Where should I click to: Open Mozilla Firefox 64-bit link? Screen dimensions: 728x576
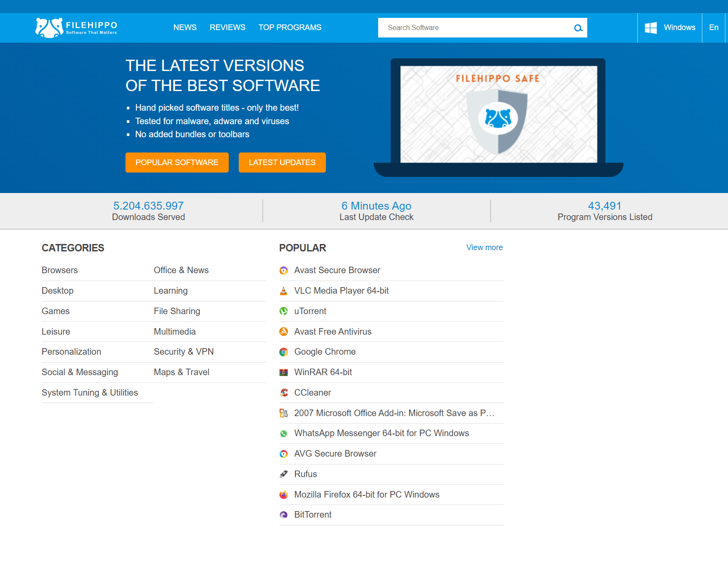[x=367, y=495]
